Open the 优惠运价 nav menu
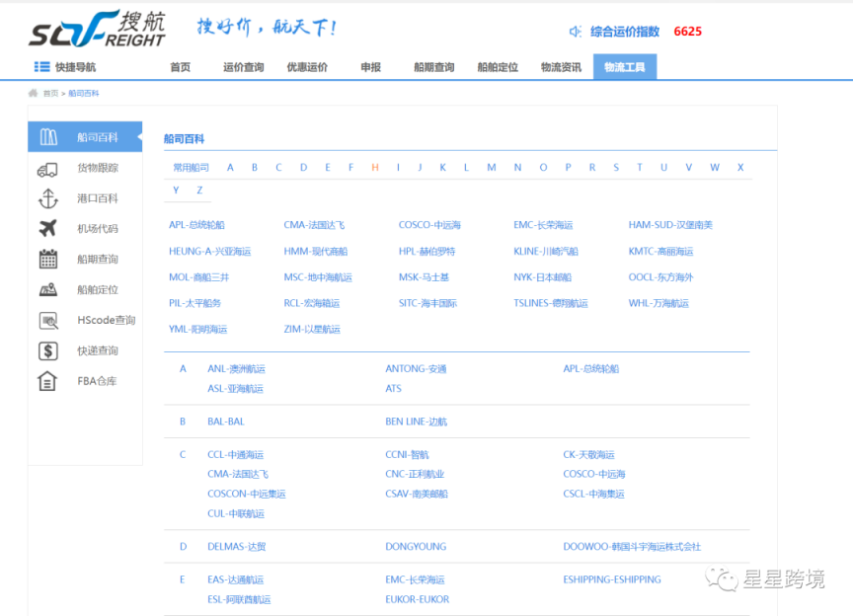This screenshot has height=616, width=853. 307,67
